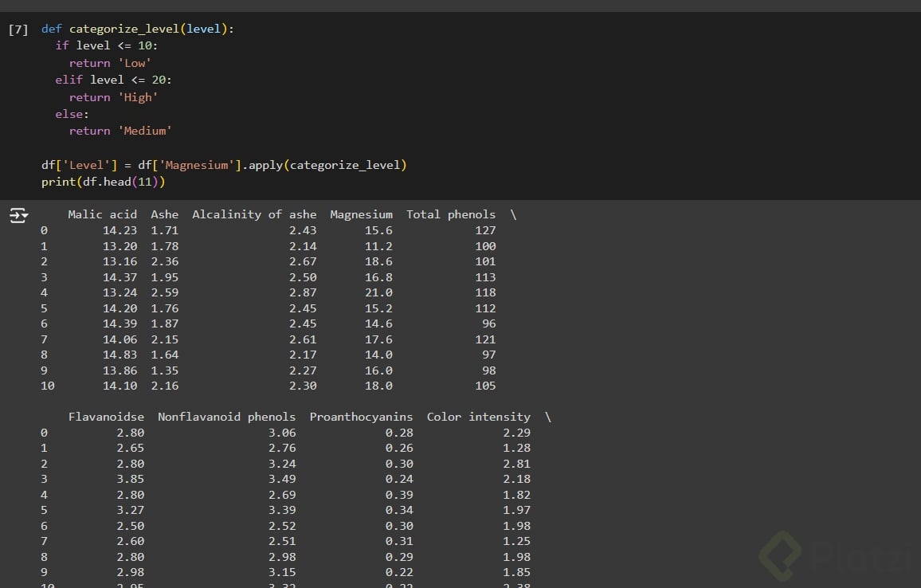Click Proanthocyanins value 0.31
Image resolution: width=921 pixels, height=588 pixels.
399,542
